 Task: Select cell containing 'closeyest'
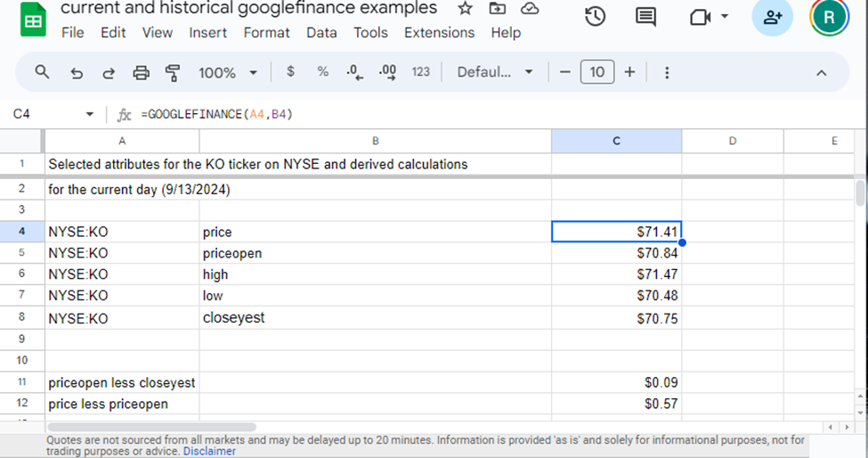[x=376, y=318]
